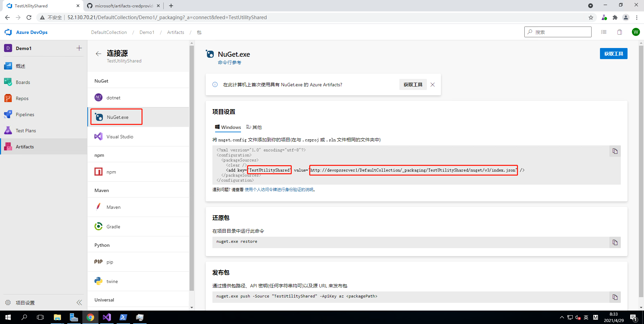Open PowerShell from the taskbar
Viewport: 644px width, 324px height.
click(x=123, y=317)
